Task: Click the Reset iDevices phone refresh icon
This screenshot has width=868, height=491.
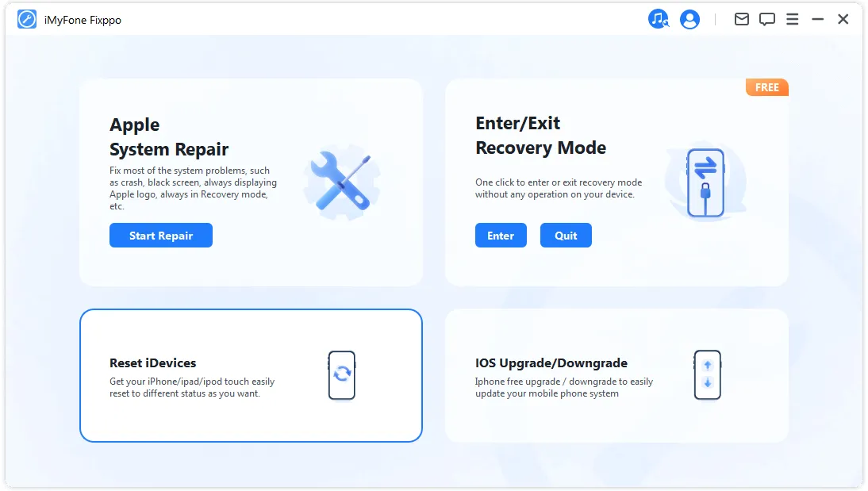Action: pos(341,374)
